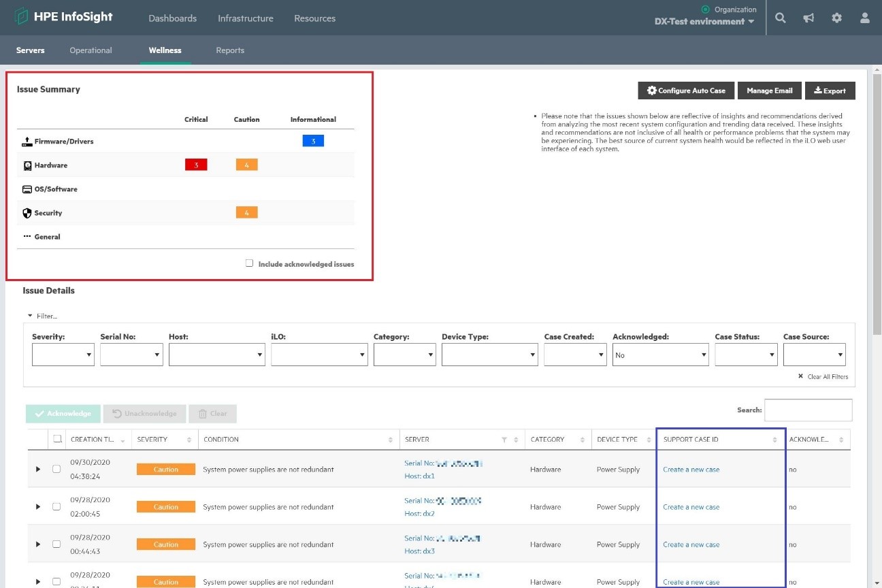This screenshot has height=588, width=882.
Task: Click the Clear All Filters X icon
Action: point(801,376)
